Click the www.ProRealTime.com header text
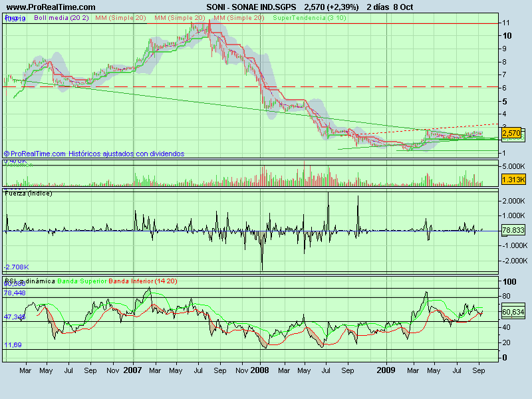The height and width of the screenshot is (399, 532). tap(51, 7)
